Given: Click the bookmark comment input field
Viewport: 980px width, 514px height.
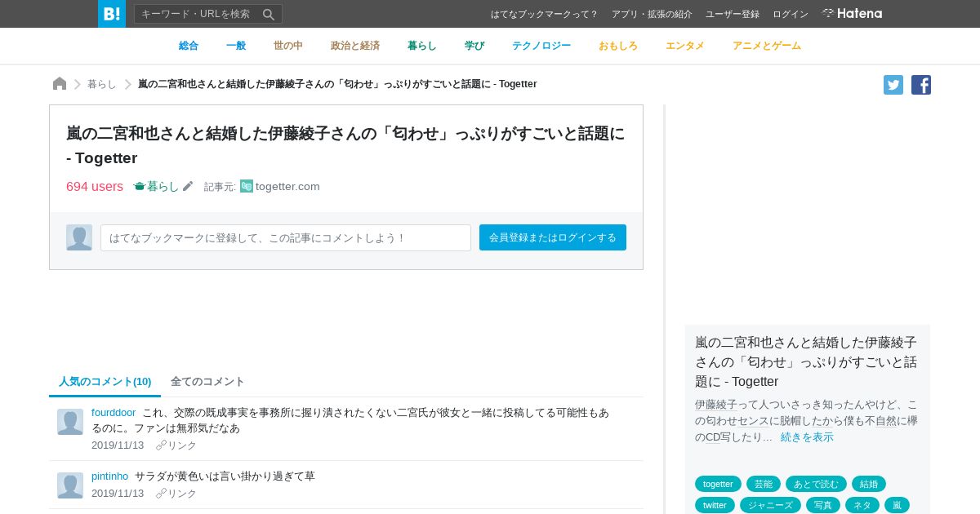Looking at the screenshot, I should coord(286,237).
